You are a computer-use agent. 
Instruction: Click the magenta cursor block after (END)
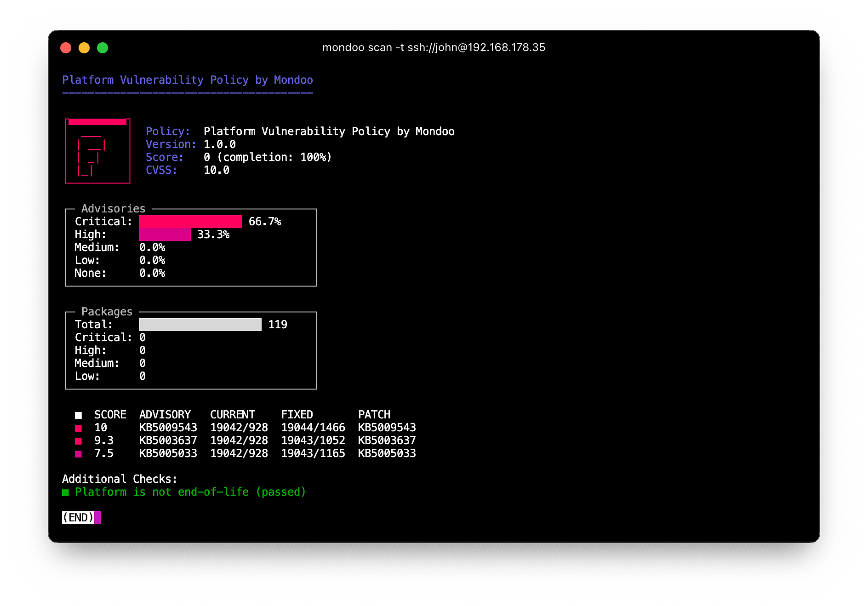pos(97,518)
